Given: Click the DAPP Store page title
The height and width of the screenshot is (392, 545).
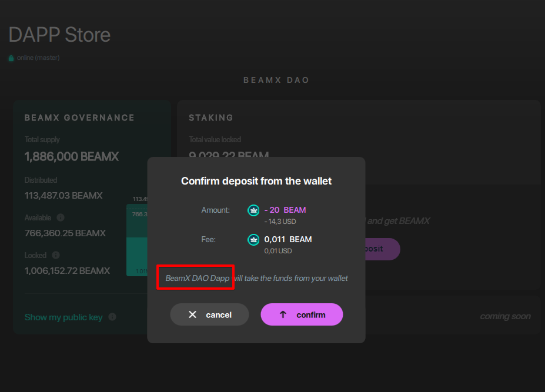Looking at the screenshot, I should pyautogui.click(x=59, y=35).
